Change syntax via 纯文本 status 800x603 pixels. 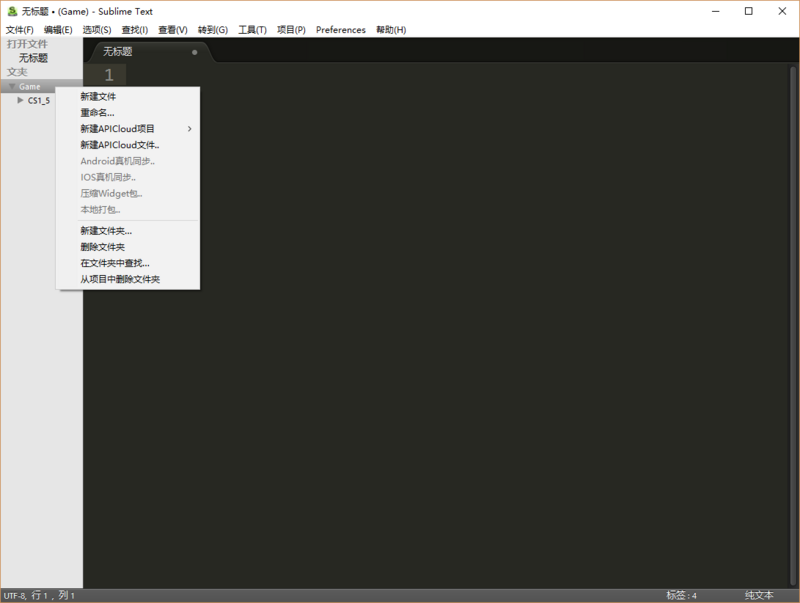coord(759,595)
